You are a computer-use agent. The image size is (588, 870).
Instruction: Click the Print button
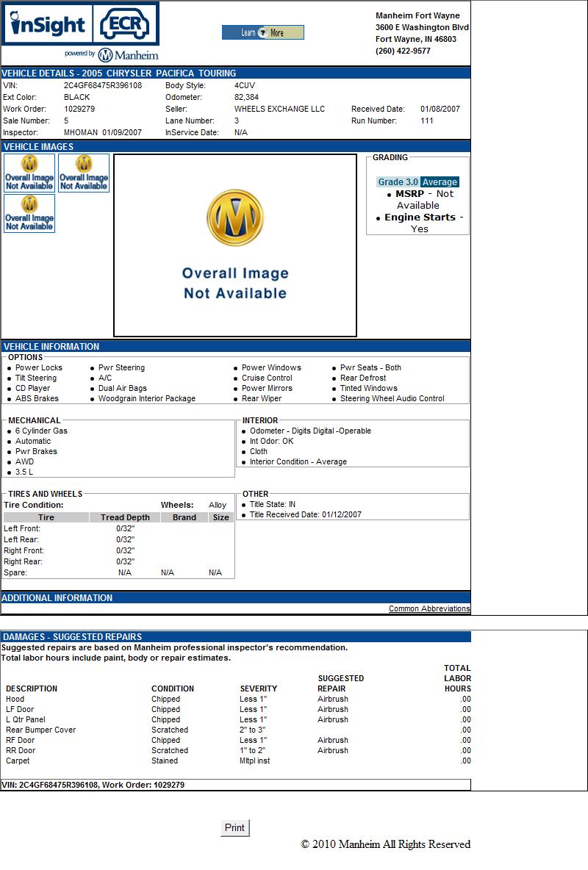(x=235, y=827)
